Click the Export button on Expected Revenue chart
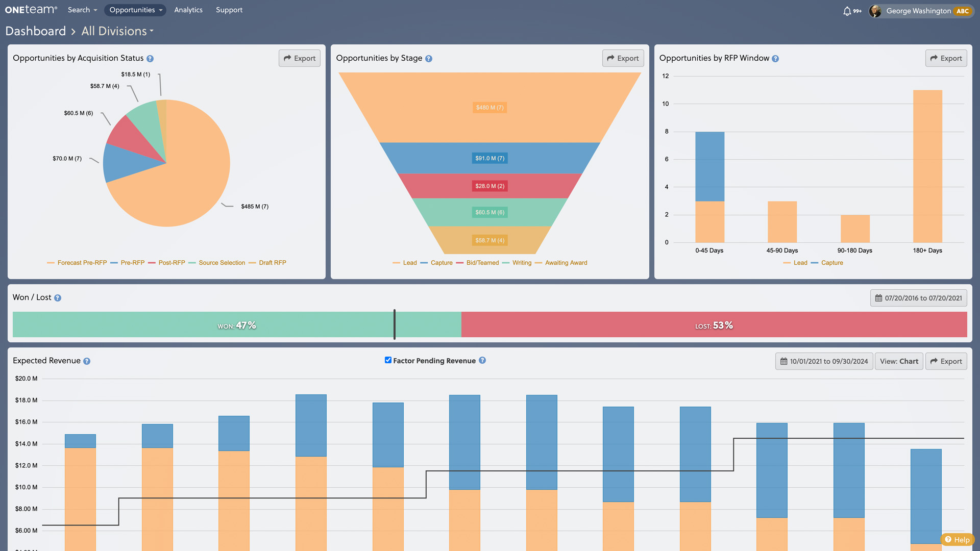 (x=946, y=361)
